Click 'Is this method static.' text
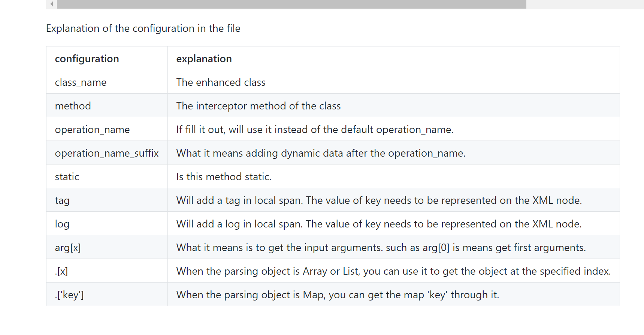Screen dimensions: 644x335 click(224, 177)
